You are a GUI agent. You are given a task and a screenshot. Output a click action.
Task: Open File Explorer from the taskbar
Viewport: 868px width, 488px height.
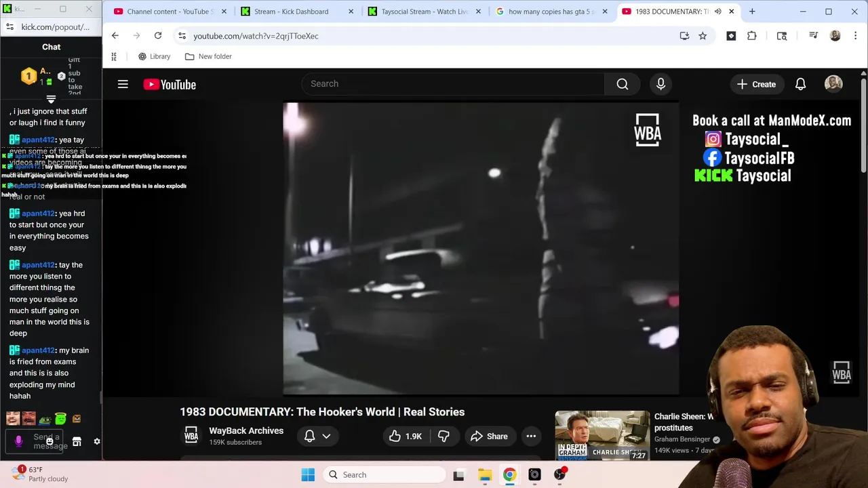coord(484,474)
